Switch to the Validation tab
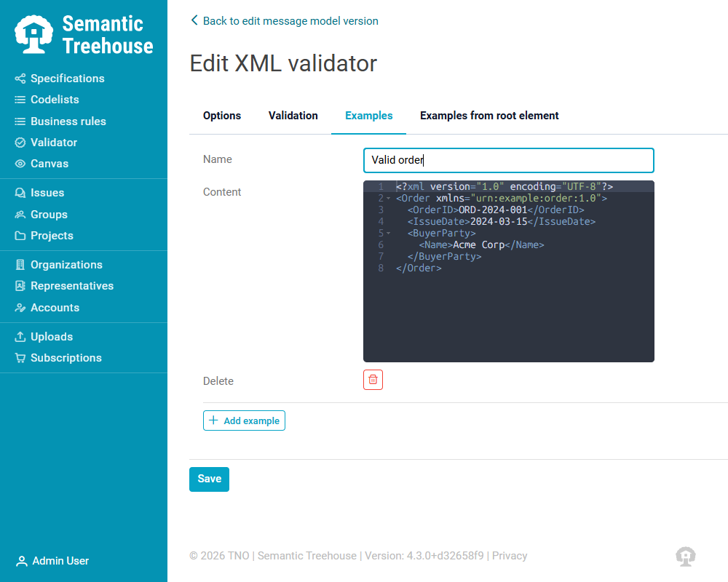Viewport: 728px width, 582px height. [x=293, y=116]
